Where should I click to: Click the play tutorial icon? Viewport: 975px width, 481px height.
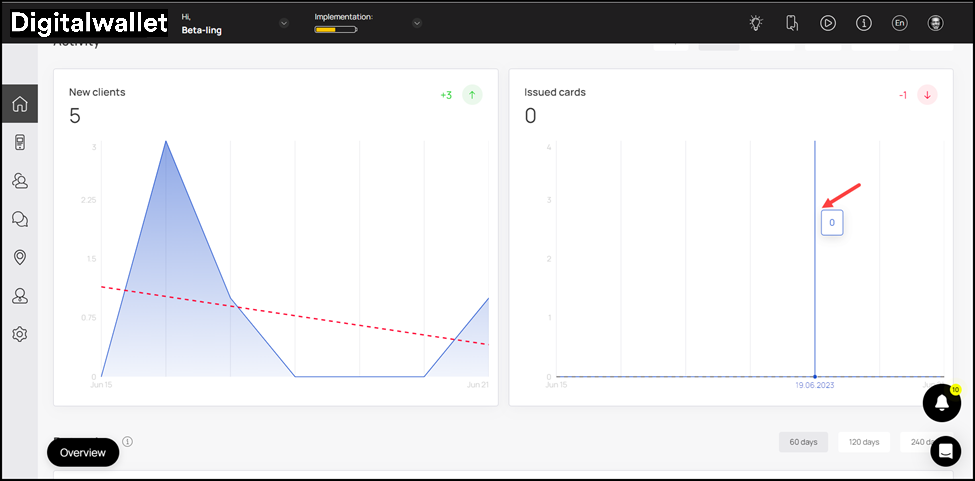828,23
